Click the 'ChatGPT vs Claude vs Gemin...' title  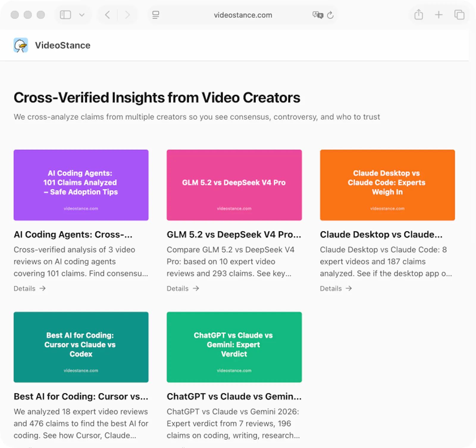point(234,397)
